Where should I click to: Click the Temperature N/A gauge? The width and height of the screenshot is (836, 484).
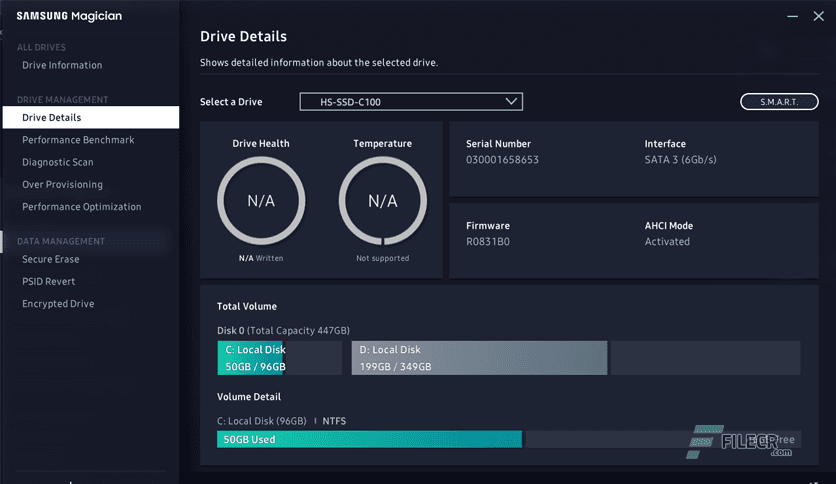tap(383, 201)
